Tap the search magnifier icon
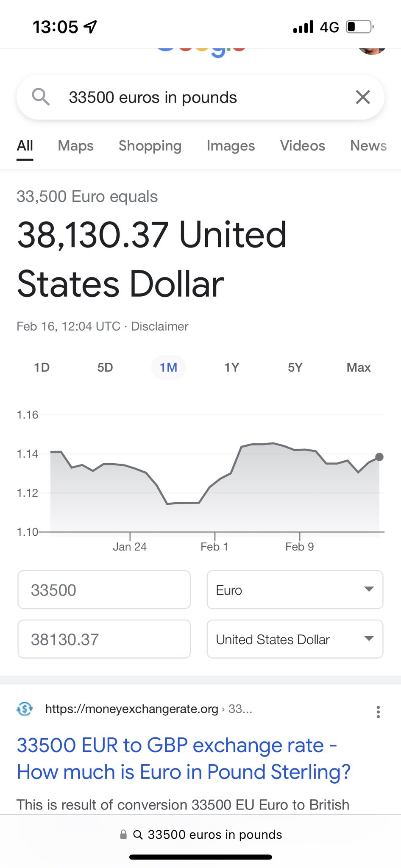 [41, 97]
